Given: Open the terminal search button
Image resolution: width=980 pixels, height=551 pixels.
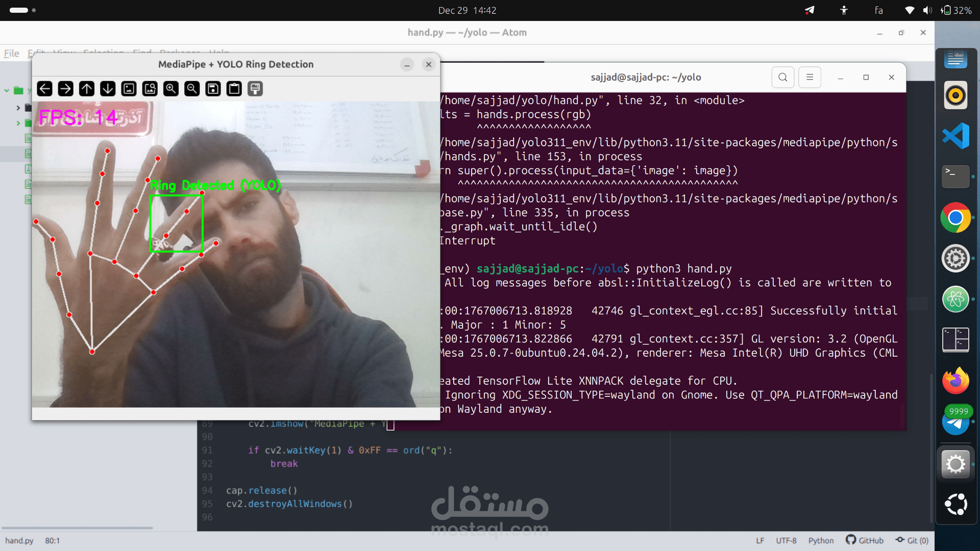Looking at the screenshot, I should pyautogui.click(x=782, y=78).
